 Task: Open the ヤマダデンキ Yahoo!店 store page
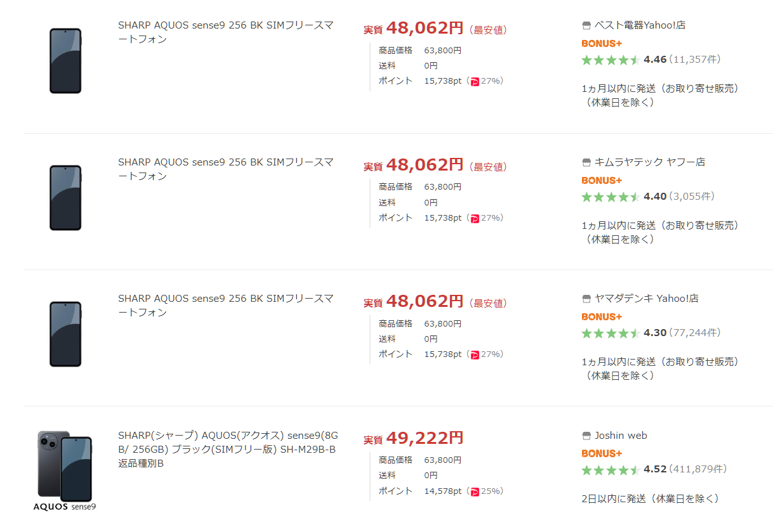(x=646, y=299)
